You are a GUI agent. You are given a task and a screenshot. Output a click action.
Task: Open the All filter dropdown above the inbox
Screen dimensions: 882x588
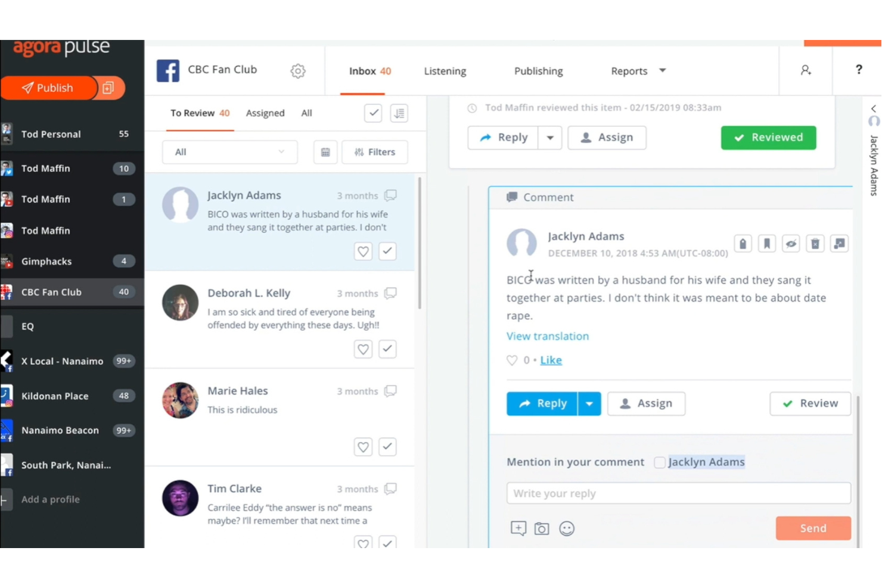click(229, 152)
